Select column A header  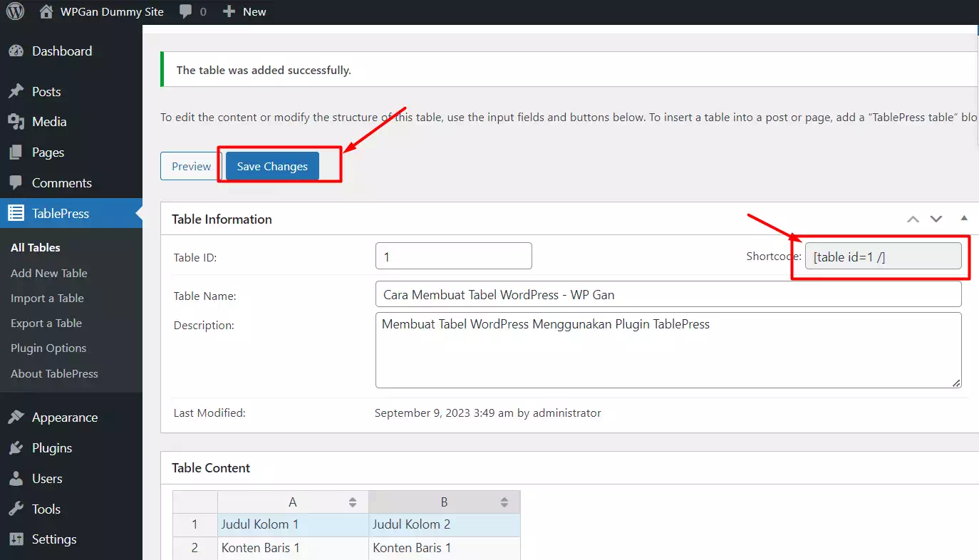point(293,502)
